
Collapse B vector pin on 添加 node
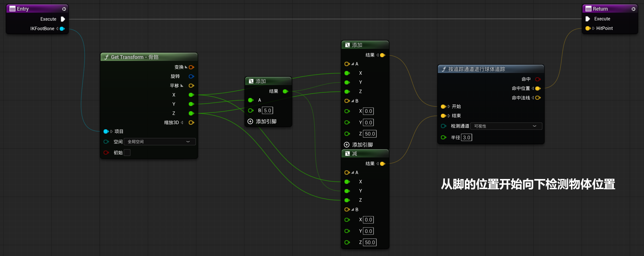[353, 101]
